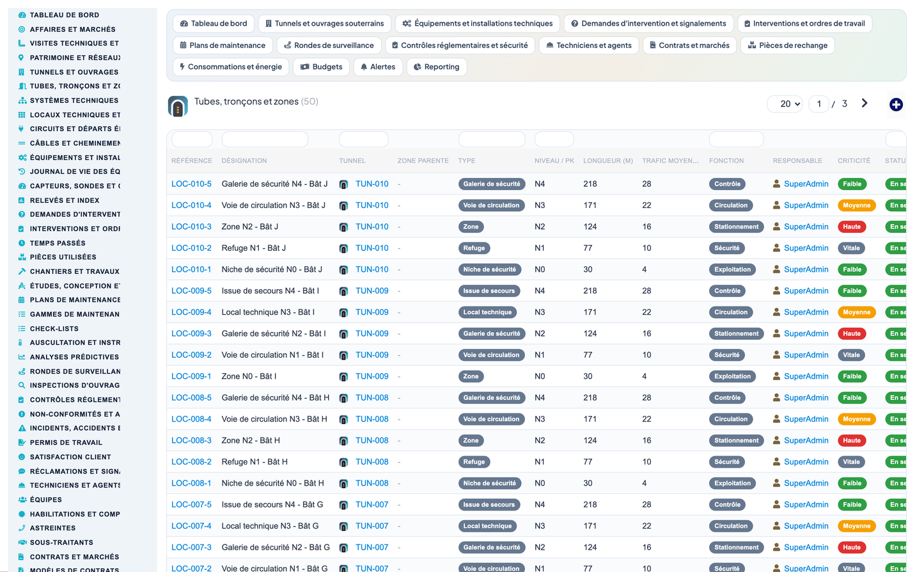
Task: Open the LOC-010-5 reference link
Action: pyautogui.click(x=191, y=184)
